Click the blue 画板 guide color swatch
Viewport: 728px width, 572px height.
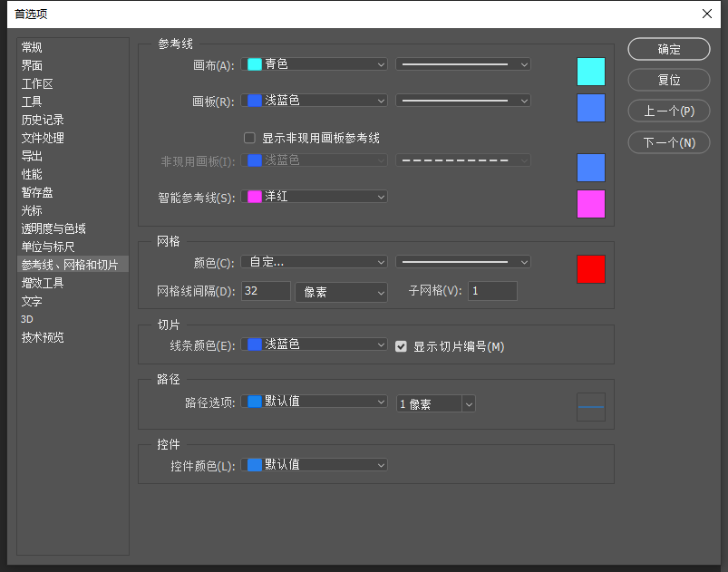click(590, 108)
